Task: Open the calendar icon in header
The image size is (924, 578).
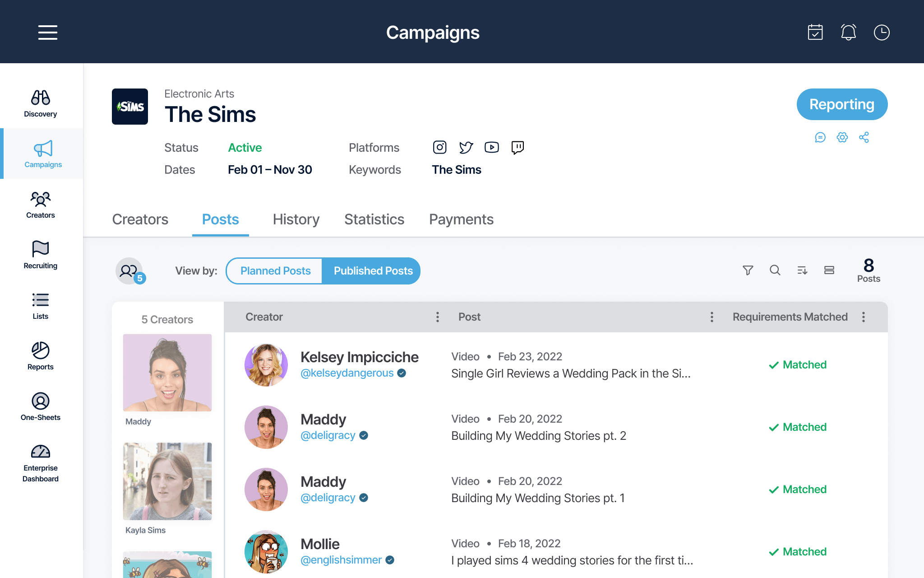Action: pos(815,33)
